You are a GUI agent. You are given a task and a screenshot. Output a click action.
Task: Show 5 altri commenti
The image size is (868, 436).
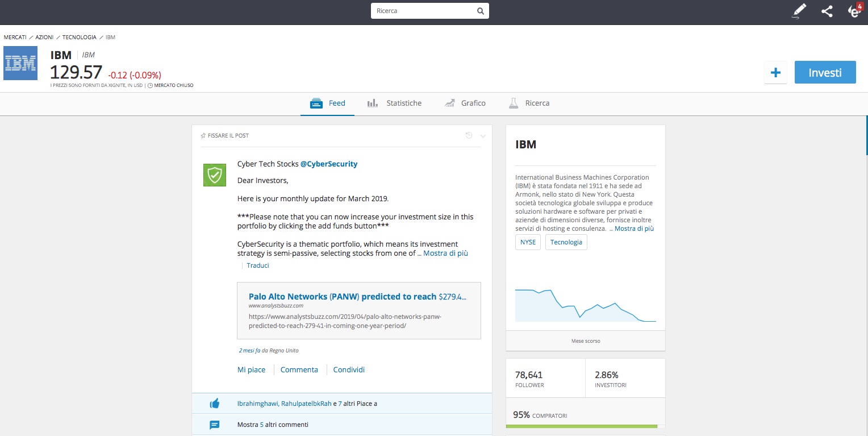pyautogui.click(x=273, y=425)
